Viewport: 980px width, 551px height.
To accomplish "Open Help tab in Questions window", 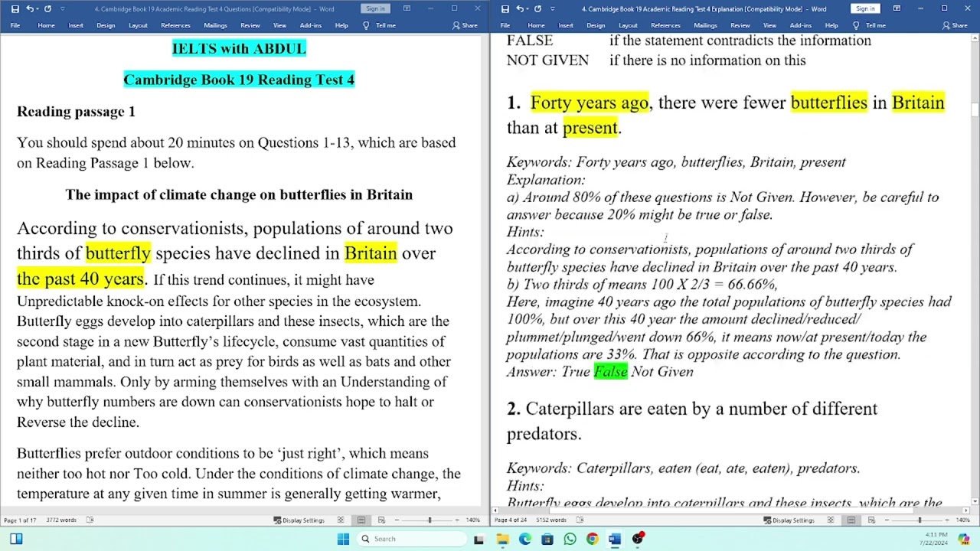I will (341, 25).
